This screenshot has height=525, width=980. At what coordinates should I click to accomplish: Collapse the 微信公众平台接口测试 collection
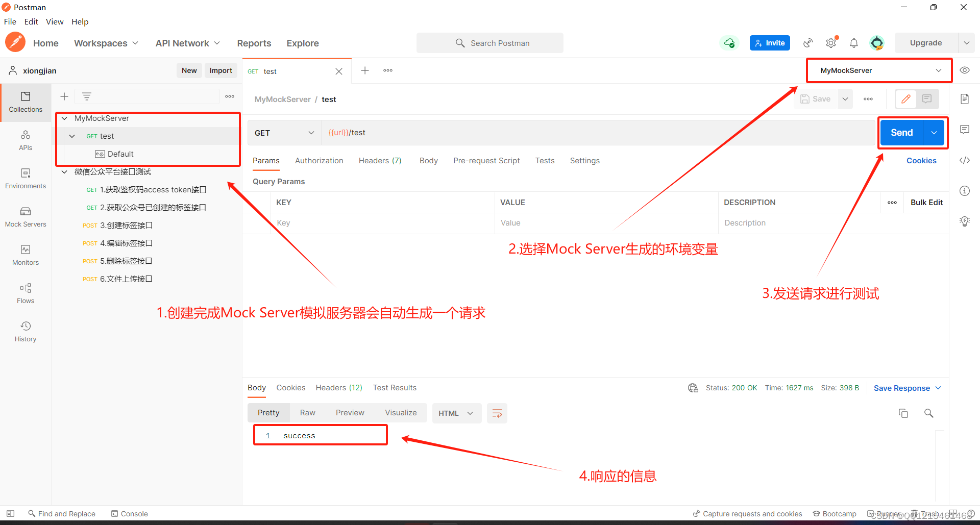[x=64, y=172]
